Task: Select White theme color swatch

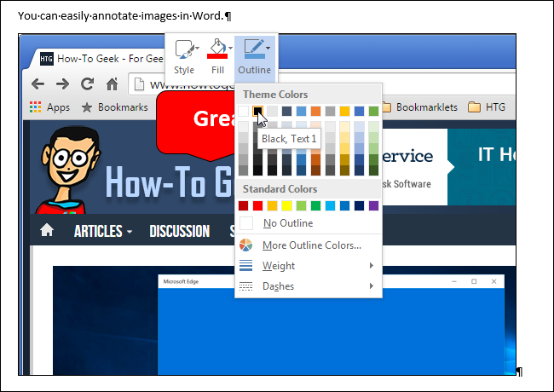Action: (x=243, y=112)
